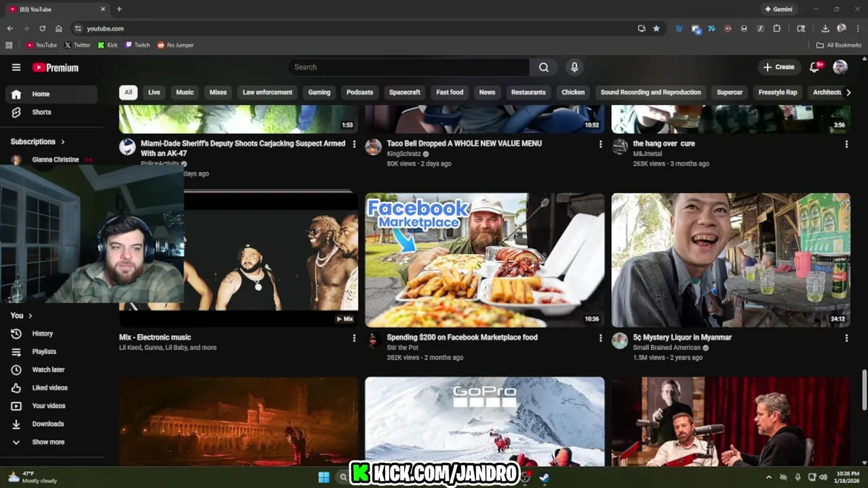868x488 pixels.
Task: Open Your videos in the sidebar
Action: point(52,406)
